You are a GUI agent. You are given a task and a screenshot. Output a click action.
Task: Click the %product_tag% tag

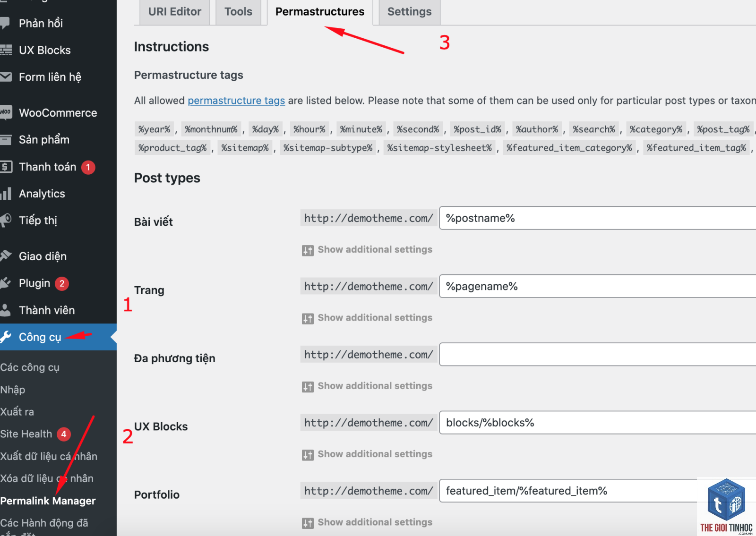[x=172, y=148]
